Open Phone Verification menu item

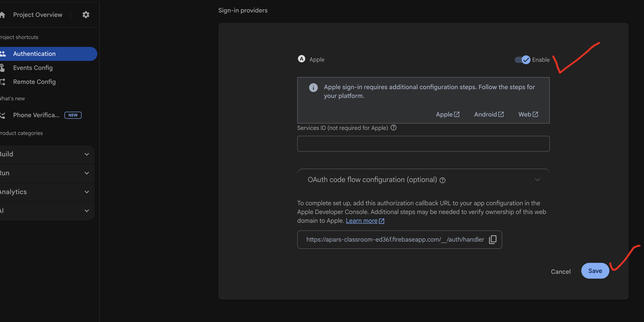[36, 115]
